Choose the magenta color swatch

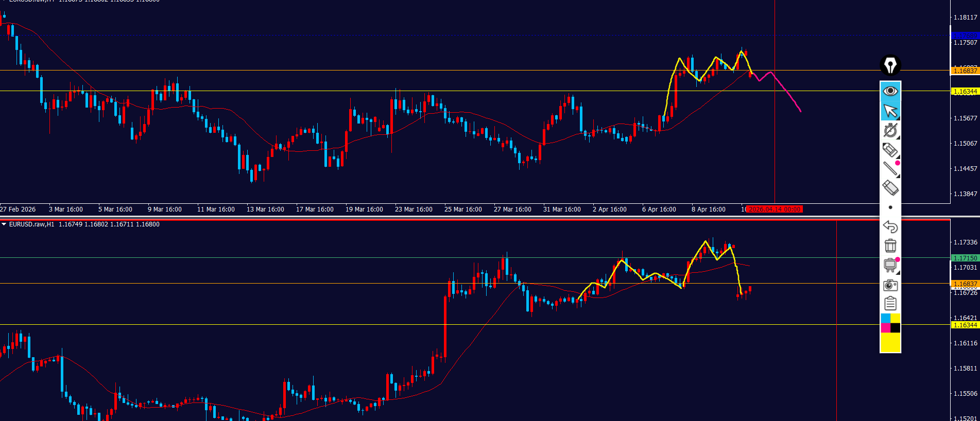click(885, 328)
